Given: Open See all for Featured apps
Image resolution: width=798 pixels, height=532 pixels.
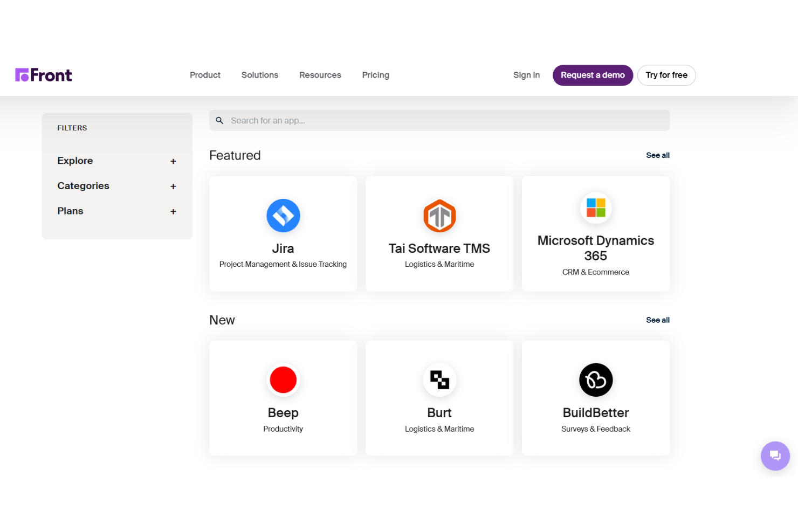Looking at the screenshot, I should pos(657,155).
